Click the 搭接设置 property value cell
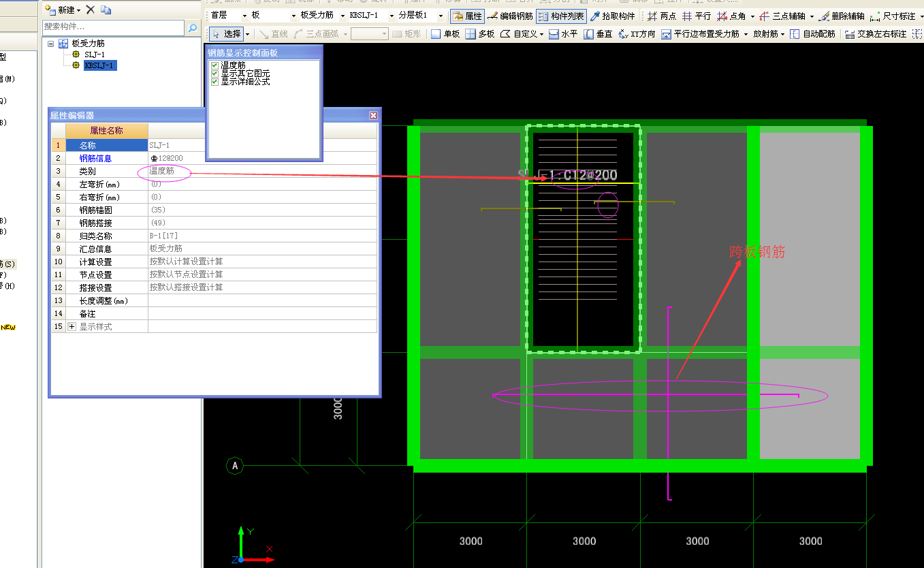 click(x=262, y=287)
